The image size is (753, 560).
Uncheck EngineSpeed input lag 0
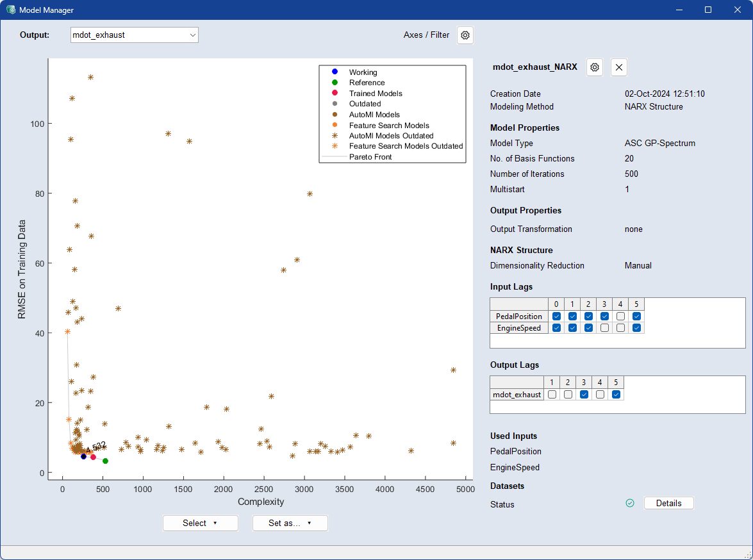click(556, 328)
